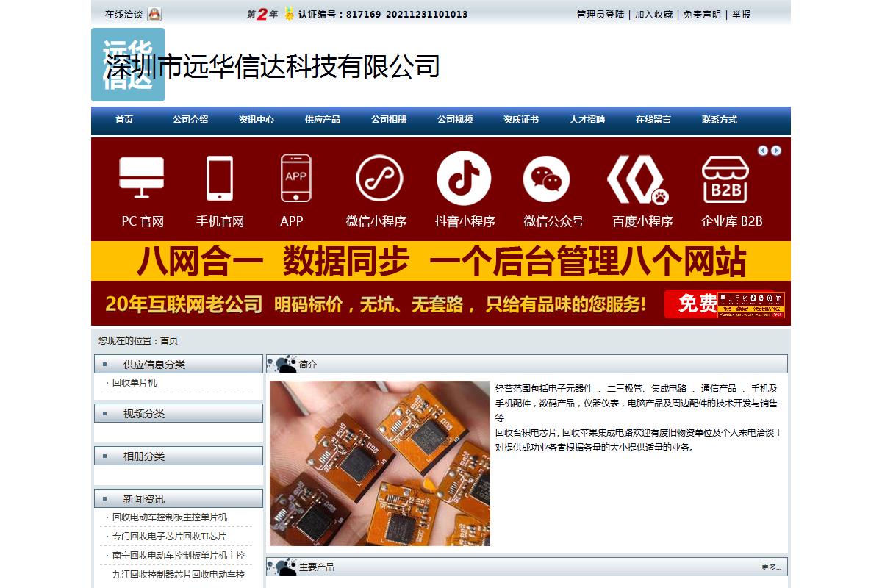
Task: Click the 认证编号 certification number text
Action: coord(383,14)
